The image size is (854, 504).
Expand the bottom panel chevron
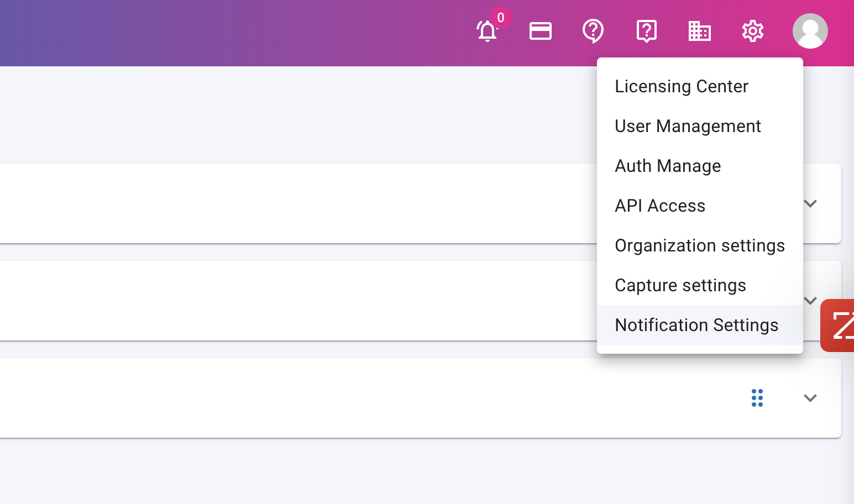coord(810,398)
